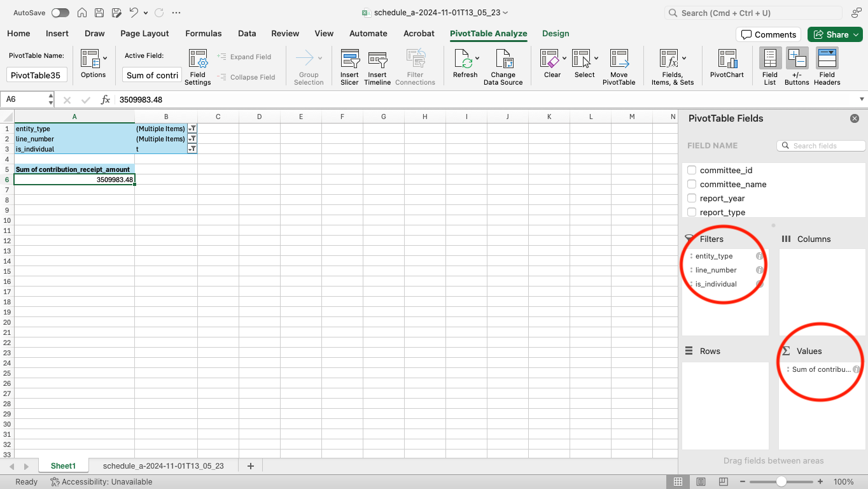Viewport: 868px width, 489px height.
Task: Toggle Field Headers display
Action: click(827, 67)
